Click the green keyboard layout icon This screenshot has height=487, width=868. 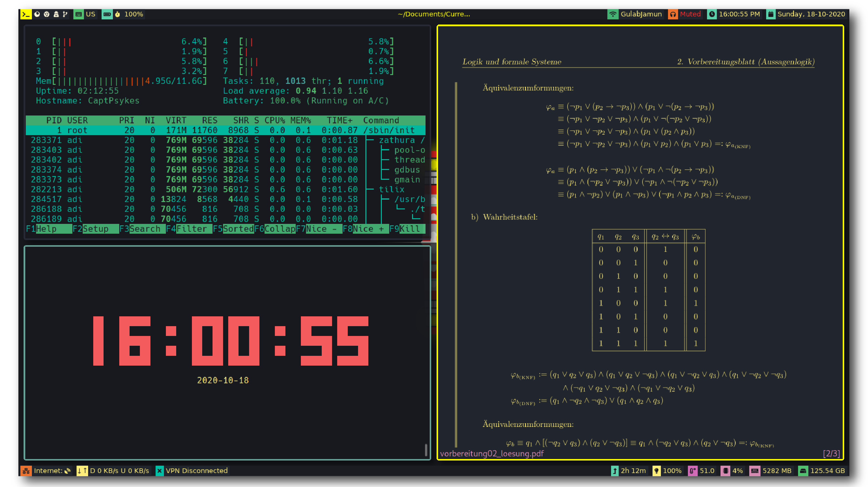click(x=79, y=14)
